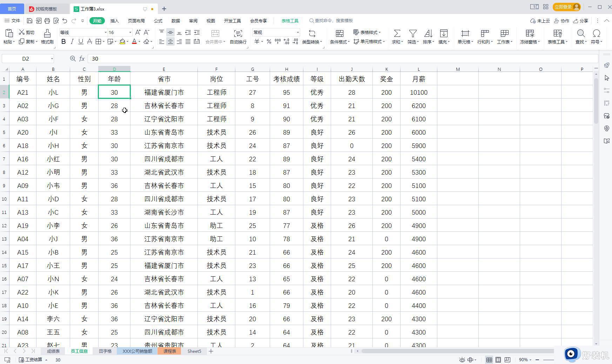
Task: Pick font color red A swatch
Action: tap(134, 42)
